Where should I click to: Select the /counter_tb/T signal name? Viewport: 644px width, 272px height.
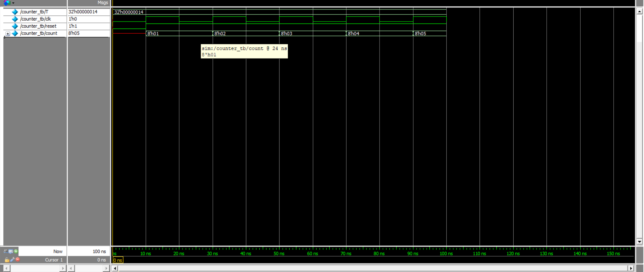(34, 12)
